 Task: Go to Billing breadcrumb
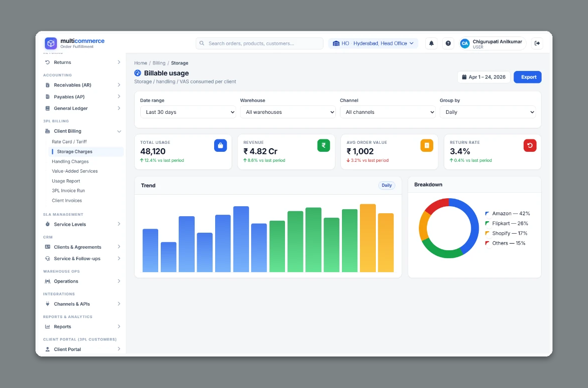pos(159,63)
